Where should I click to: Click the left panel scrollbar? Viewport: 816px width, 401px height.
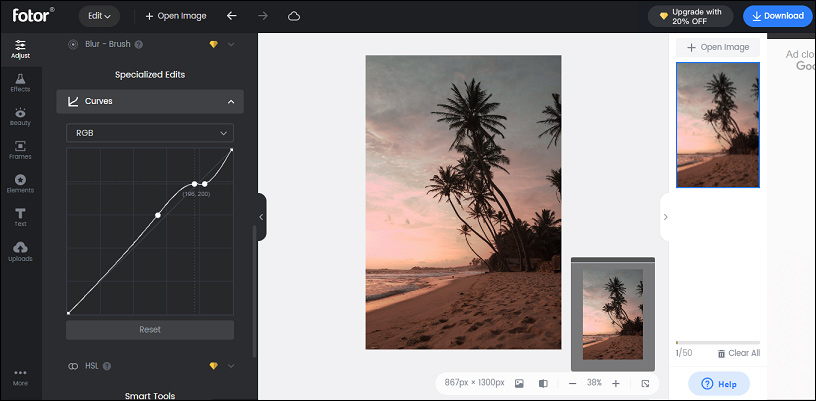tap(254, 291)
